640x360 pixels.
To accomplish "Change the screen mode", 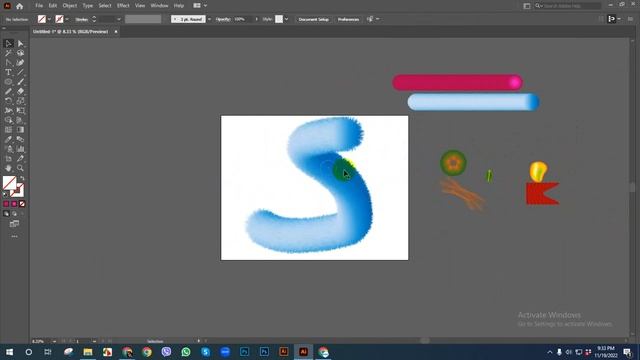I will [14, 224].
